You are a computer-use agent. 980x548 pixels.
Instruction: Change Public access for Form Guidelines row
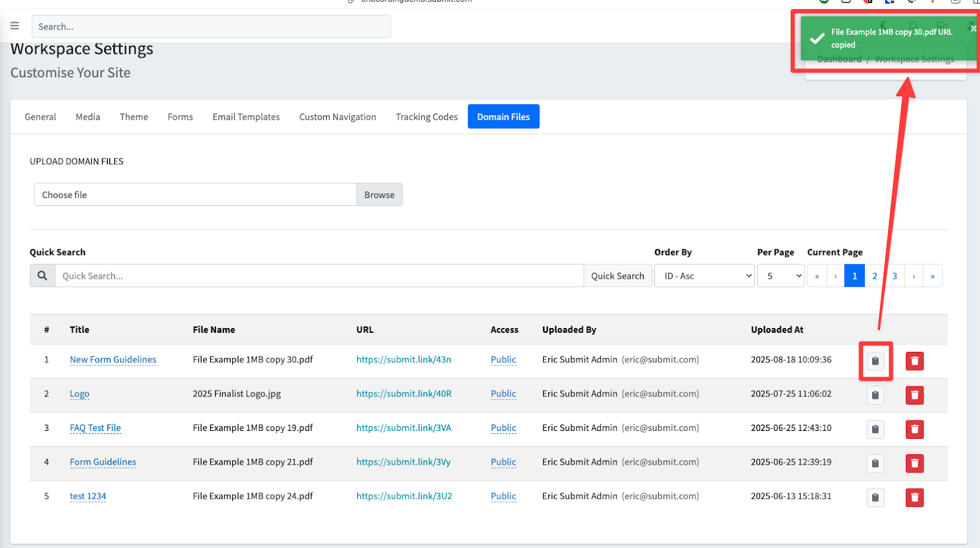click(503, 462)
